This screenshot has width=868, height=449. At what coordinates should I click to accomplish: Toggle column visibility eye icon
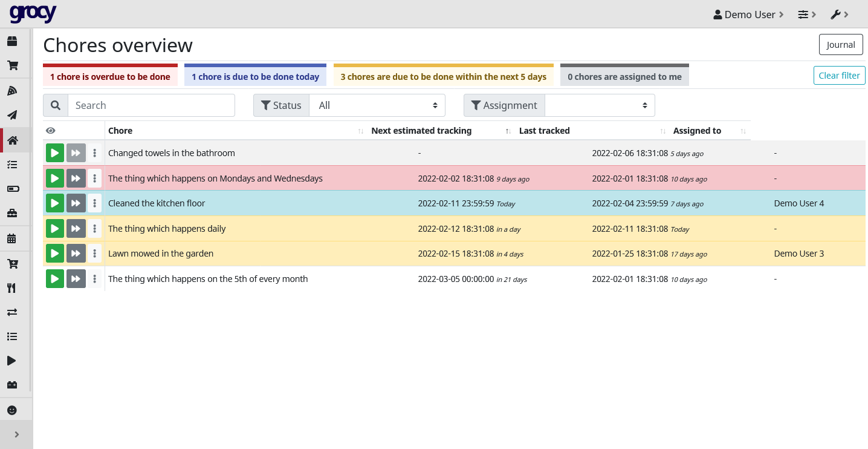(51, 131)
